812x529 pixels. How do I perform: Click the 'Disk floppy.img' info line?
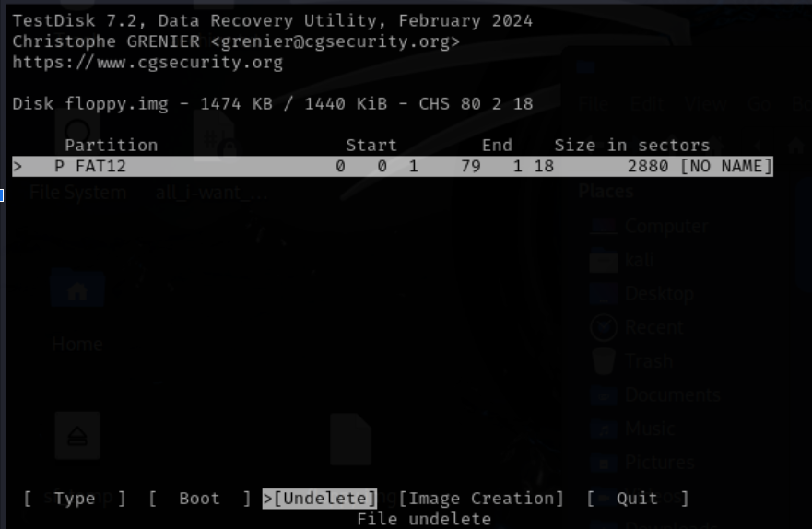coord(273,103)
